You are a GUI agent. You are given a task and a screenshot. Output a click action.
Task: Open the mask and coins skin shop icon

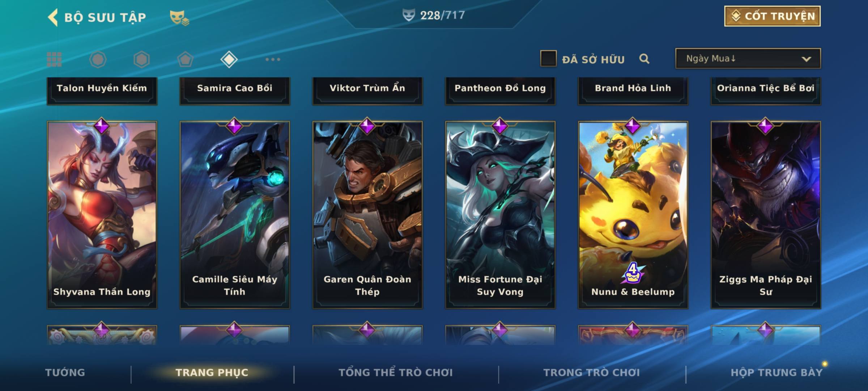pyautogui.click(x=179, y=17)
